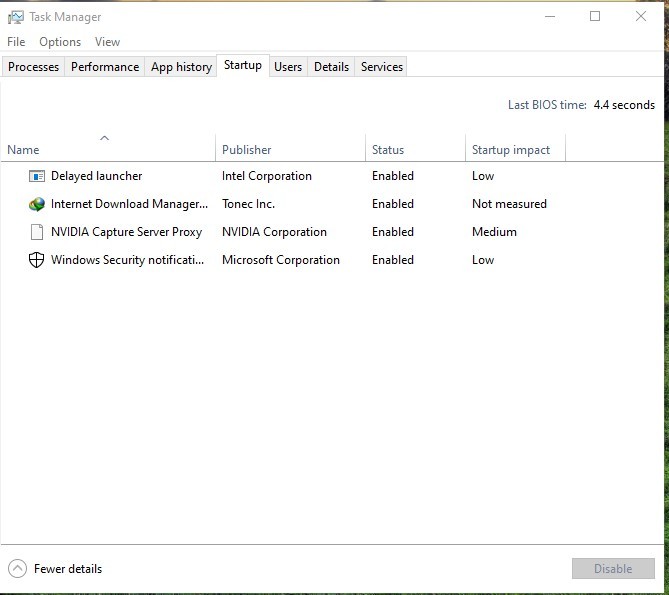The width and height of the screenshot is (669, 595).
Task: Minimize the Task Manager window
Action: [x=550, y=17]
